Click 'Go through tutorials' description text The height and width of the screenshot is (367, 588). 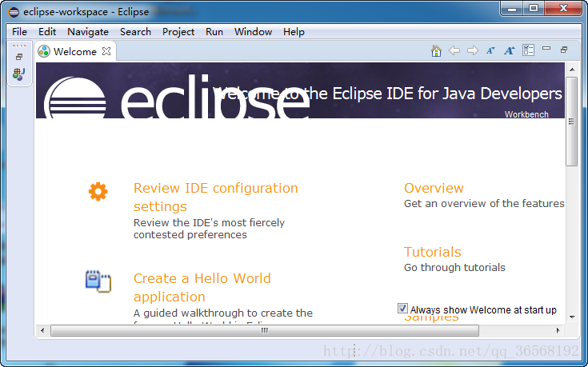(x=454, y=267)
